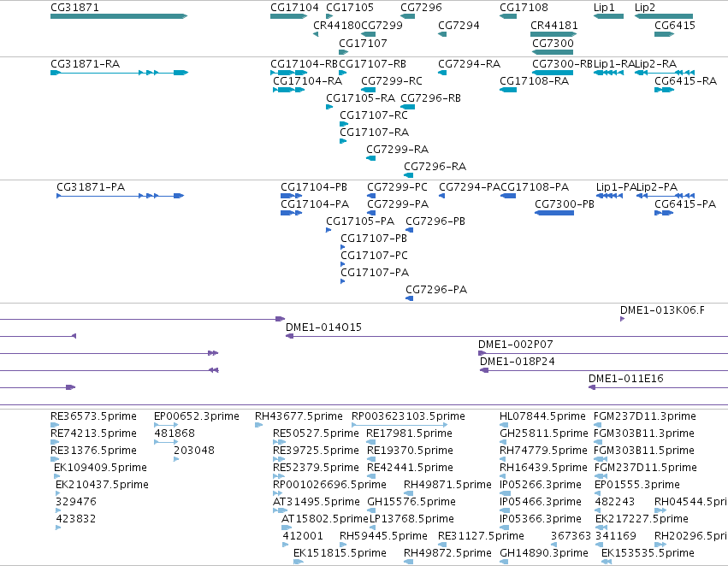This screenshot has width=728, height=566.
Task: Select protein Lip2-PA
Action: coord(666,196)
